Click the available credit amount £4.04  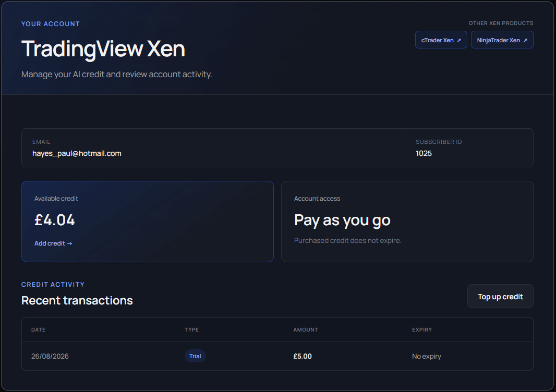click(x=55, y=220)
